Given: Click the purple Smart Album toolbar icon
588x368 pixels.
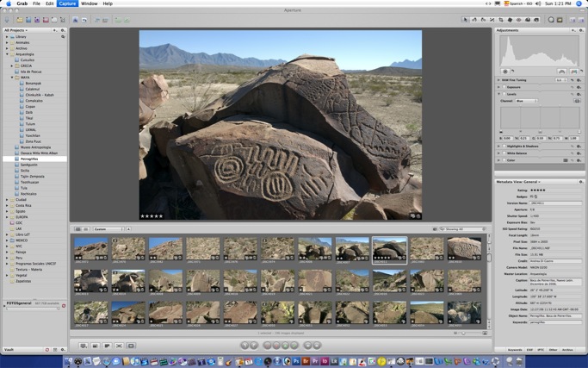Looking at the screenshot, I should click(37, 20).
